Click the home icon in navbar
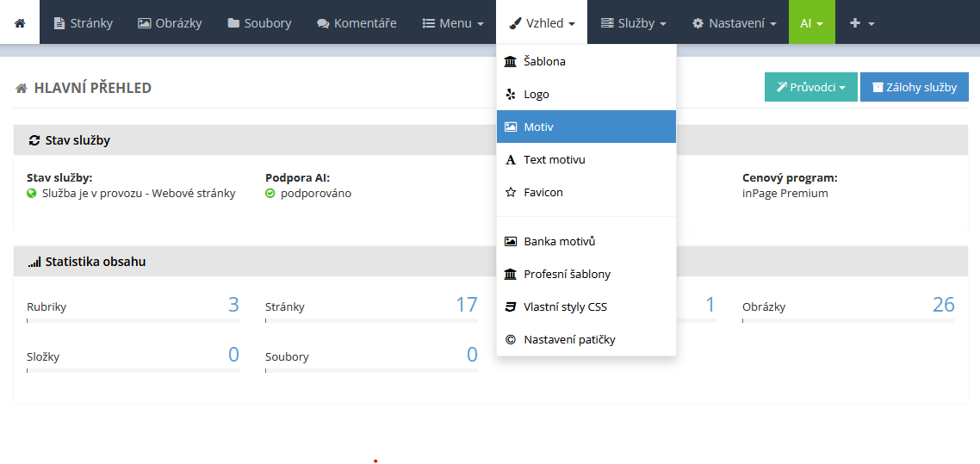 point(20,23)
